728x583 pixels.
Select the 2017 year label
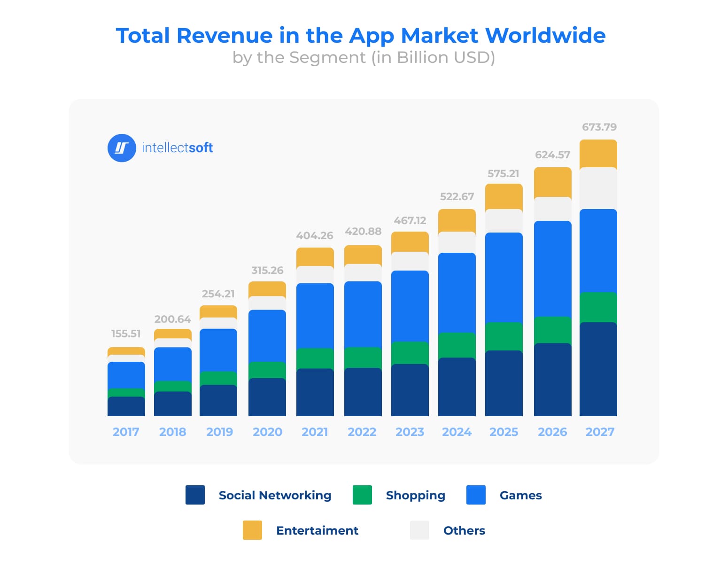point(126,432)
